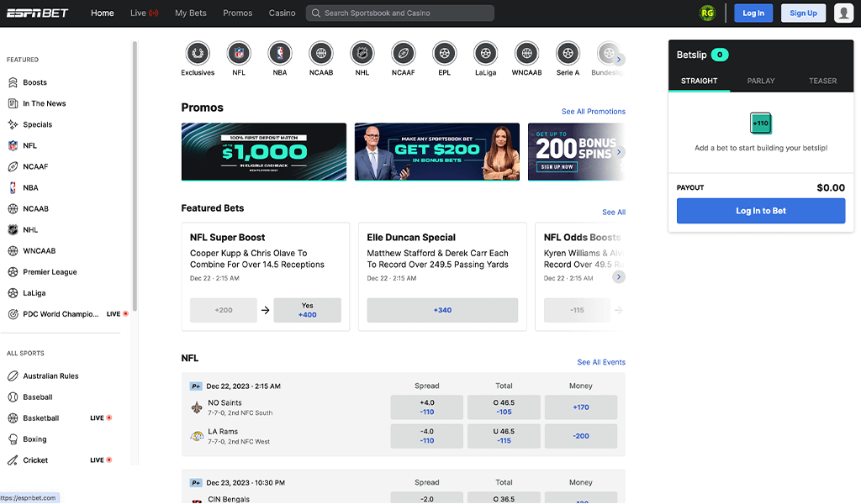Screen dimensions: 861x504
Task: Open PDC World Championship live item
Action: pyautogui.click(x=68, y=314)
